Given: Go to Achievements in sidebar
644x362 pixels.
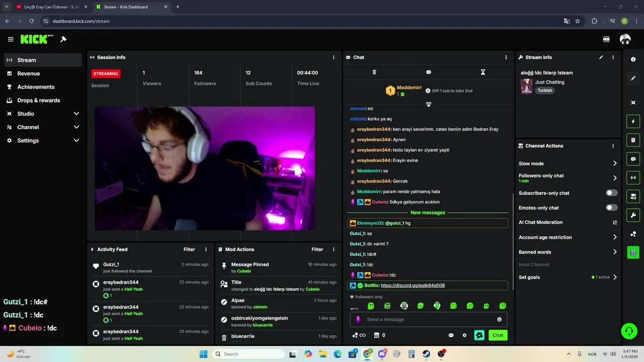Looking at the screenshot, I should point(43,87).
